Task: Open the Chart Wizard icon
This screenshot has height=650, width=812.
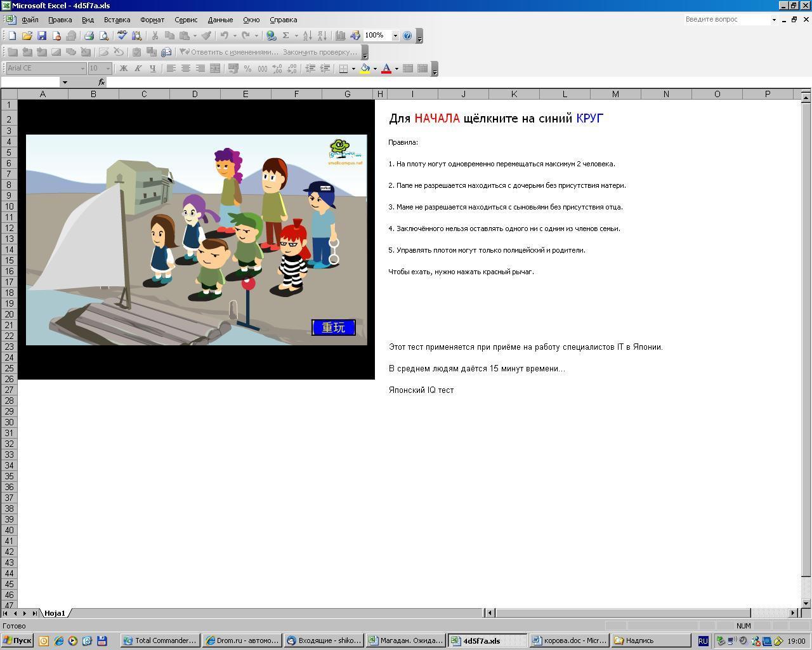Action: coord(340,36)
